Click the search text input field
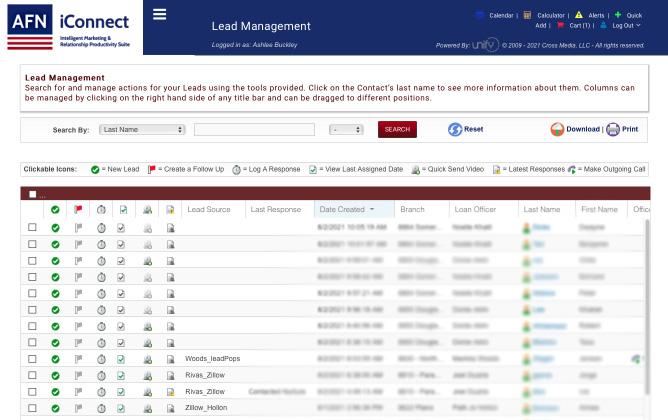The image size is (668, 420). [254, 129]
